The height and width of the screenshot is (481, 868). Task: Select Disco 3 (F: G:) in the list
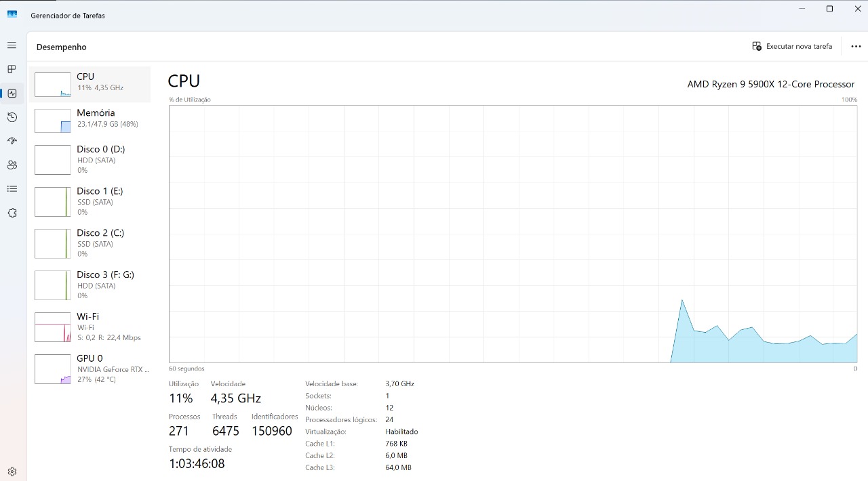click(90, 285)
